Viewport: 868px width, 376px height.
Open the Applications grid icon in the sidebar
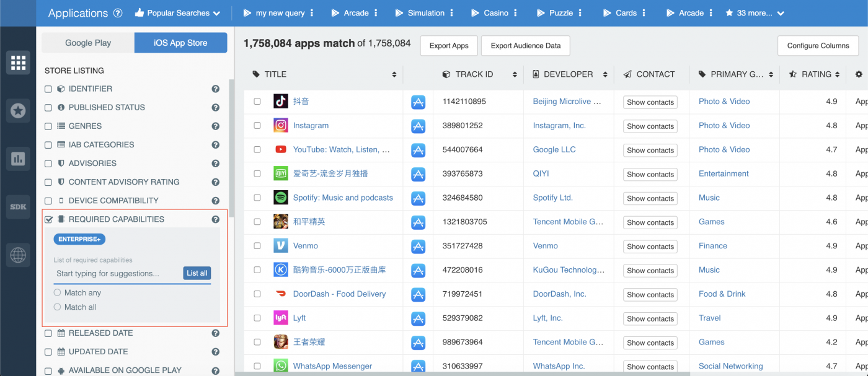point(18,62)
